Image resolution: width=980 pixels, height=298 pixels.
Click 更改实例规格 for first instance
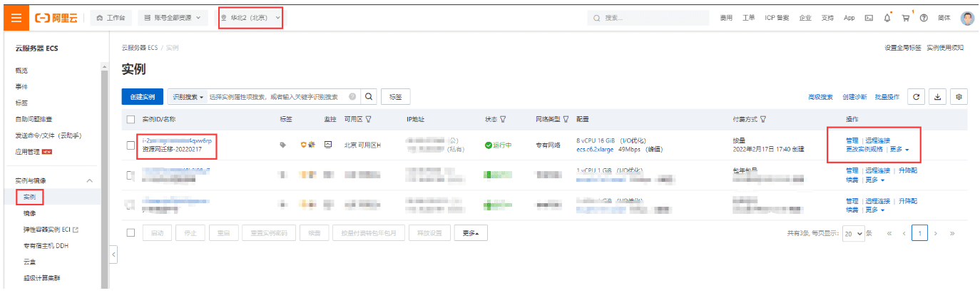pos(865,149)
